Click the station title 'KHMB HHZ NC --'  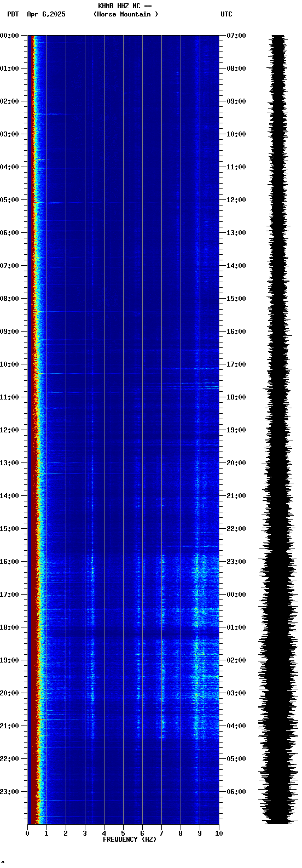click(x=125, y=6)
